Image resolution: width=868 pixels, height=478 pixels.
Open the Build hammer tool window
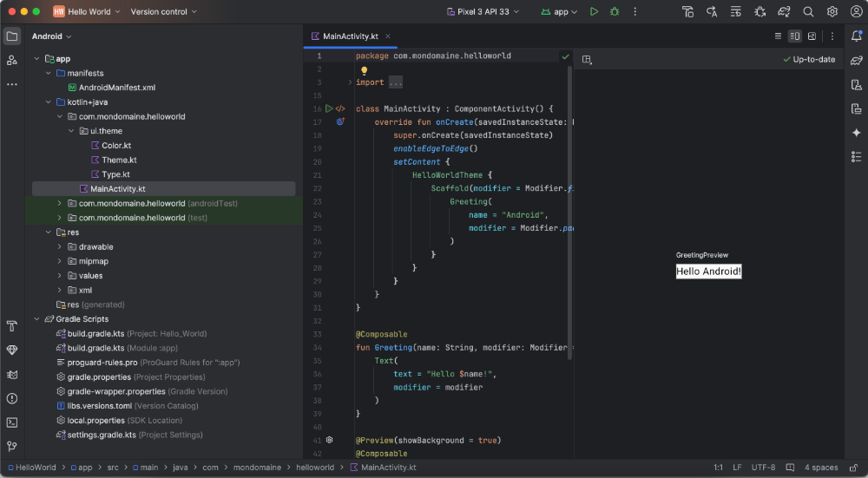point(11,326)
